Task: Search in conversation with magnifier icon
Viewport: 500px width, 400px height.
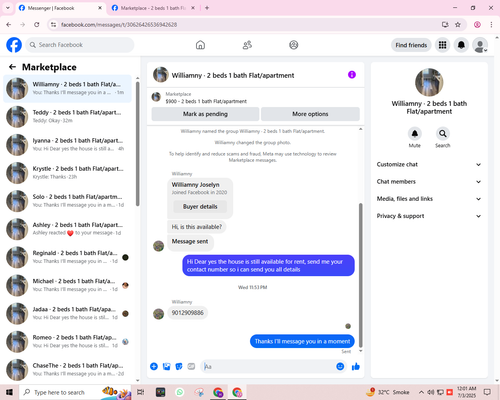Action: (443, 134)
